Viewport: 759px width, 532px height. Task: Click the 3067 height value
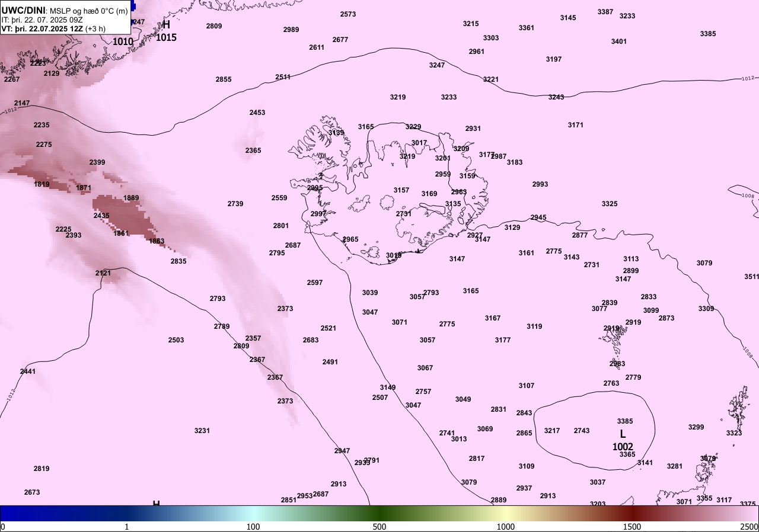pyautogui.click(x=425, y=368)
